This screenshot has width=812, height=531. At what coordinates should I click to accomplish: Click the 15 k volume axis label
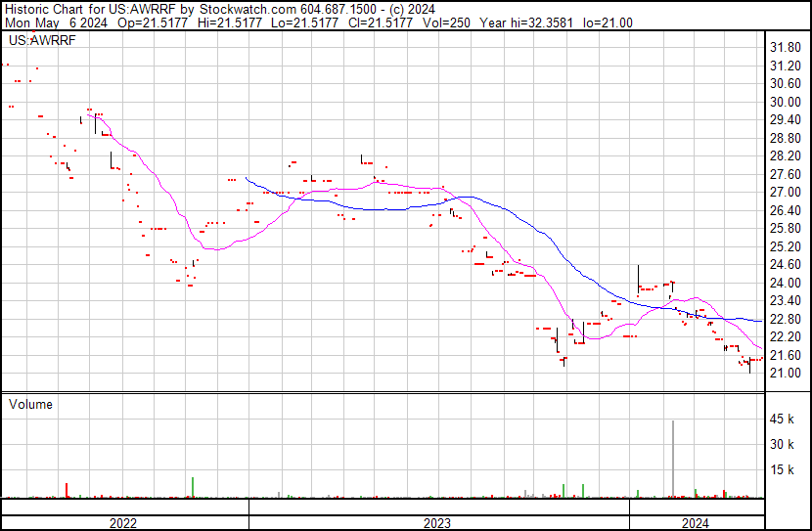pyautogui.click(x=783, y=470)
